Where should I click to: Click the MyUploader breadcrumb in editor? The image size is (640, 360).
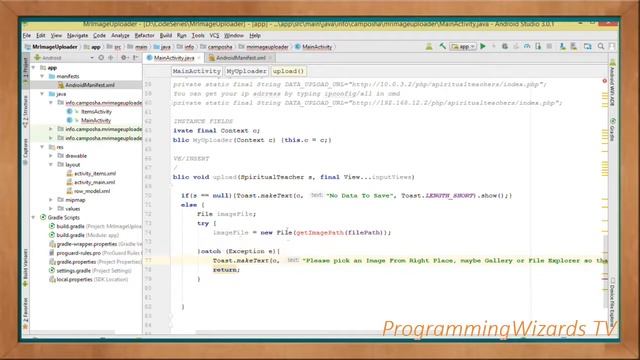click(247, 71)
